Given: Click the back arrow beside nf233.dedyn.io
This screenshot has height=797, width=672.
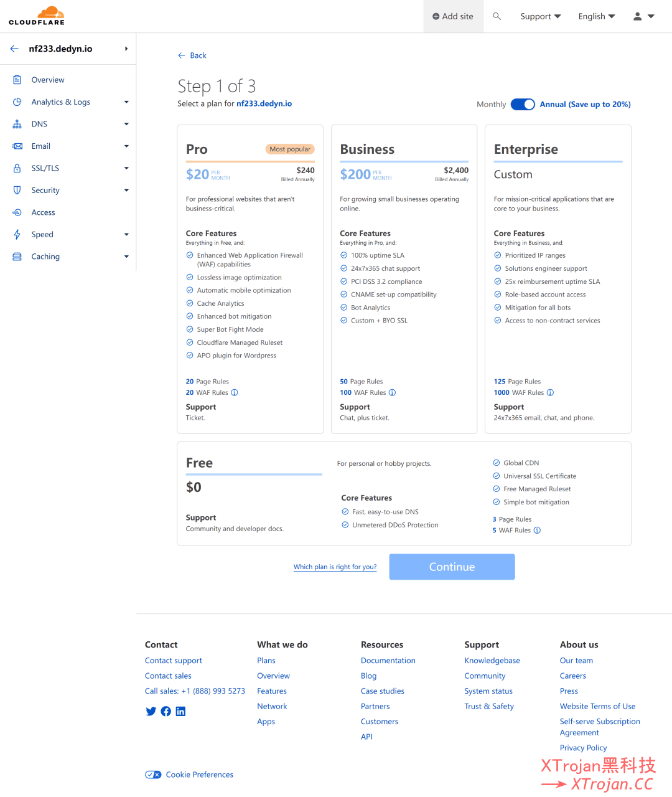Looking at the screenshot, I should 14,49.
